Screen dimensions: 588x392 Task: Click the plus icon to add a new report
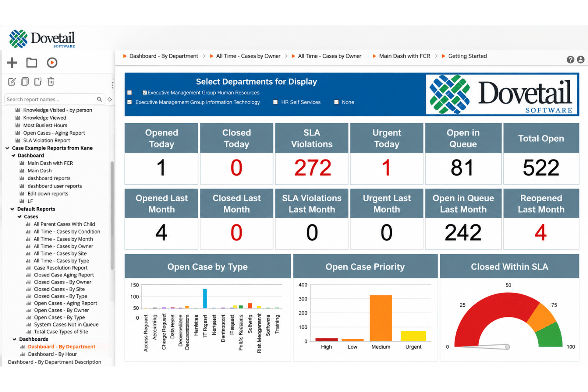pyautogui.click(x=12, y=62)
